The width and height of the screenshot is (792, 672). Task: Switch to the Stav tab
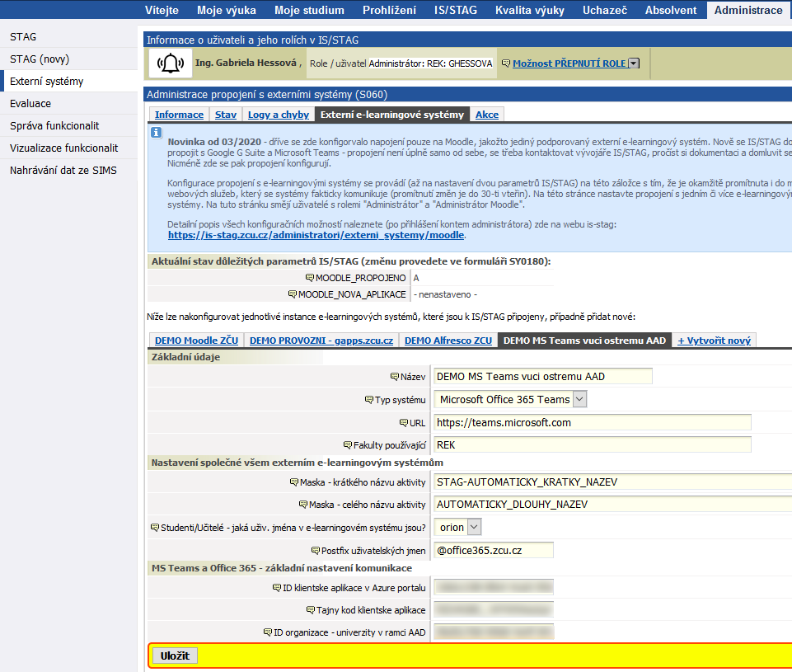(226, 115)
